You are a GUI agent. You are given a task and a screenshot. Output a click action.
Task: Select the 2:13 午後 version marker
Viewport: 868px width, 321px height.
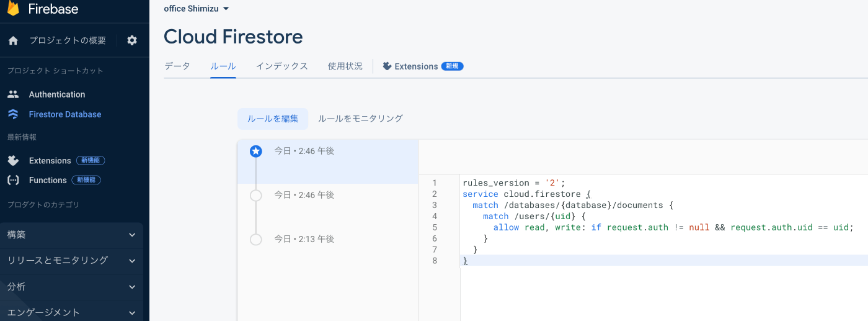tap(255, 240)
